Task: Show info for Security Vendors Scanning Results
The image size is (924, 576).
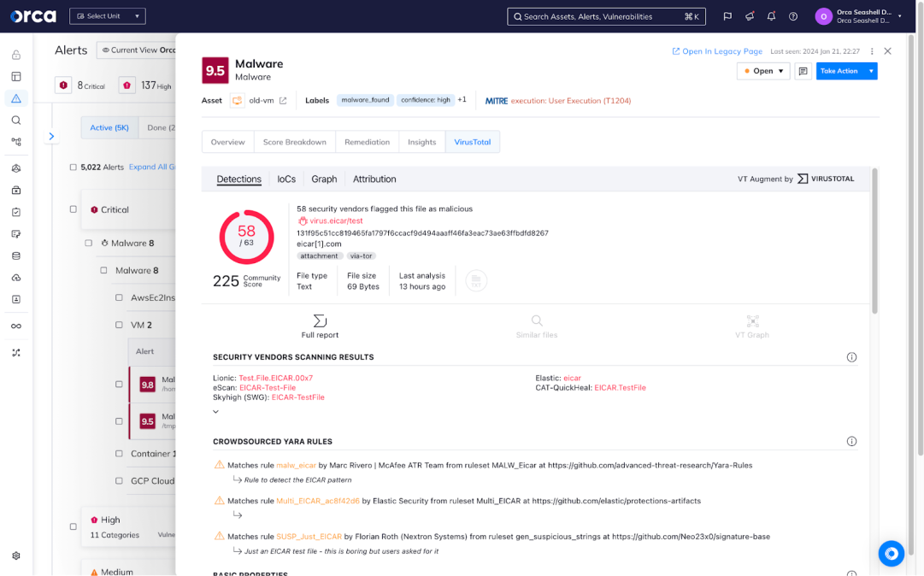Action: pos(851,357)
